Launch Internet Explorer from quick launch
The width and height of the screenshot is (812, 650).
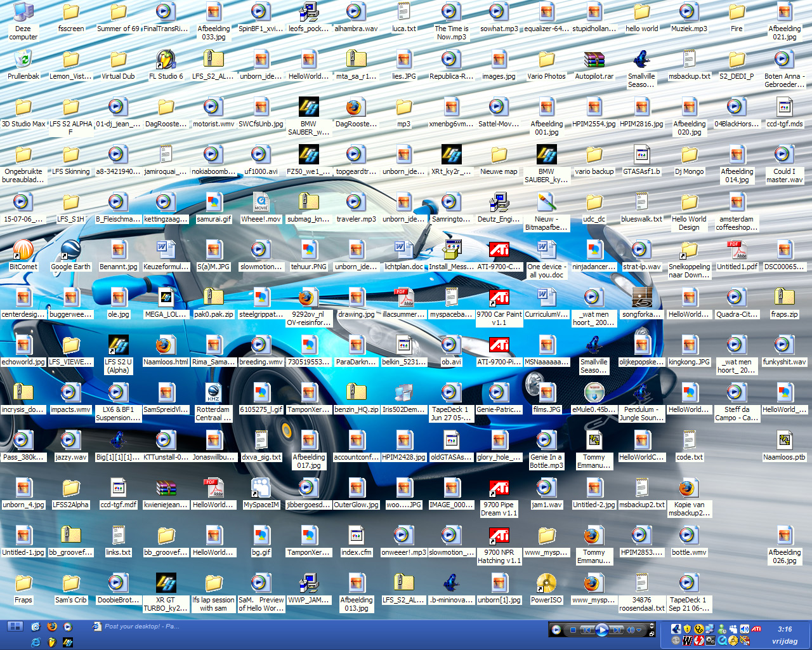tap(36, 642)
